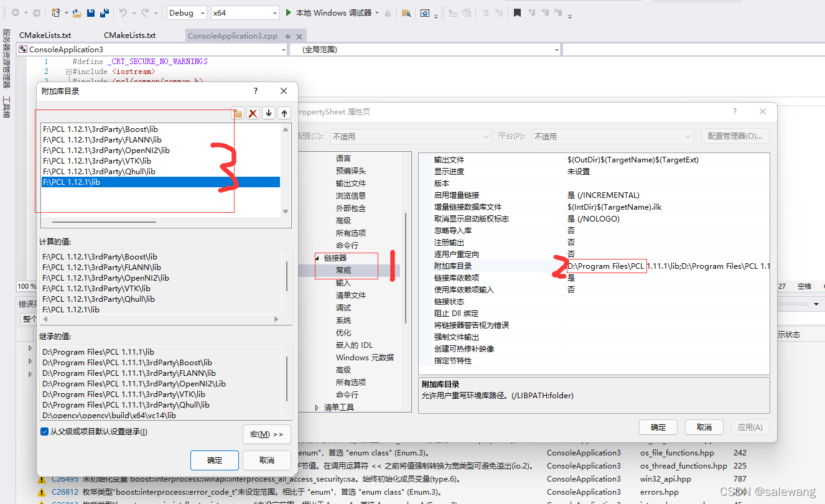Click the C26495 error code link
825x504 pixels.
tap(65, 479)
